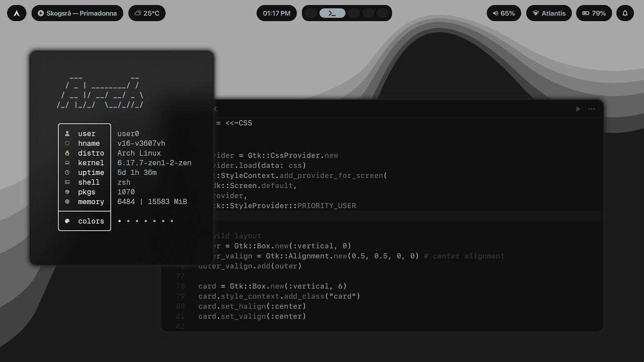Click the 'card.set_halign(:center)' line

pyautogui.click(x=252, y=306)
